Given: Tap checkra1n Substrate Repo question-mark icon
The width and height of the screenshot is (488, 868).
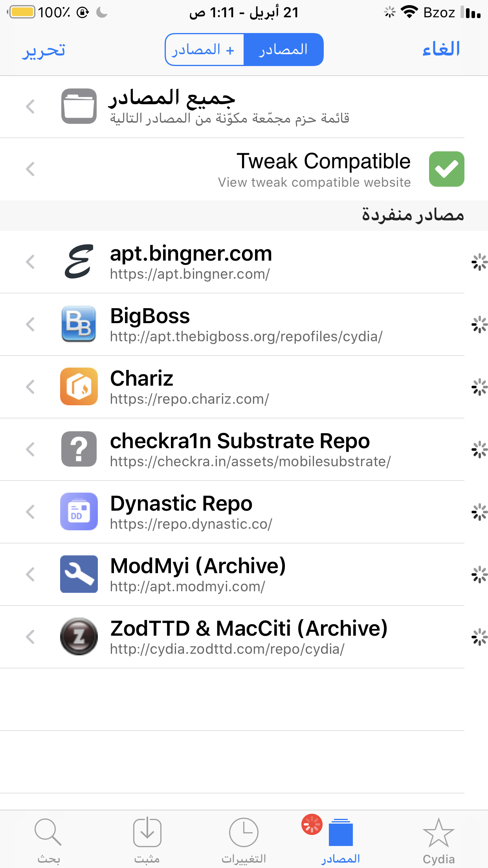Looking at the screenshot, I should coord(79,449).
